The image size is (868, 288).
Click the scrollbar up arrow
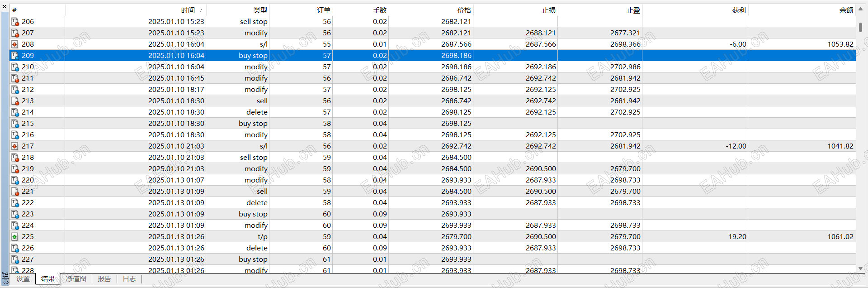861,9
